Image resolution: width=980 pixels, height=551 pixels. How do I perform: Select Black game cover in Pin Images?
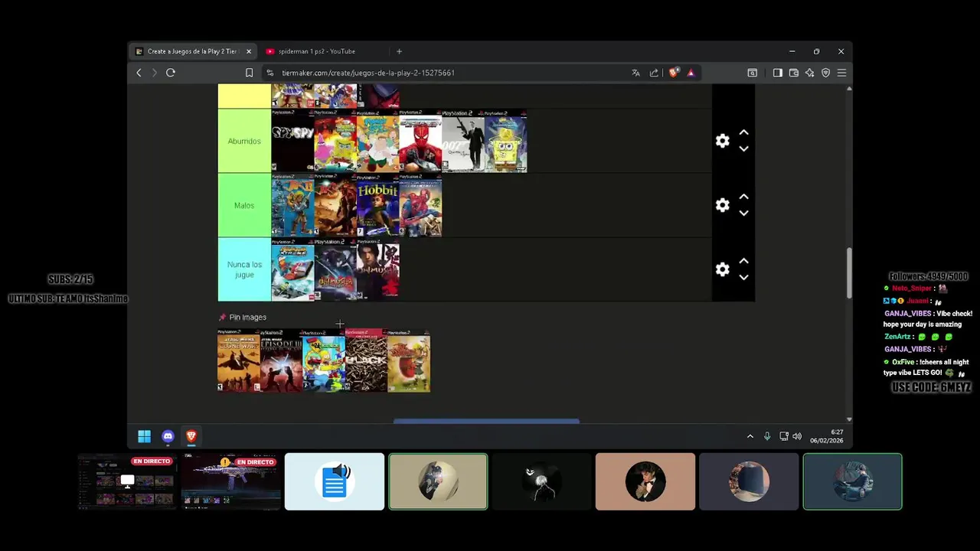click(366, 360)
